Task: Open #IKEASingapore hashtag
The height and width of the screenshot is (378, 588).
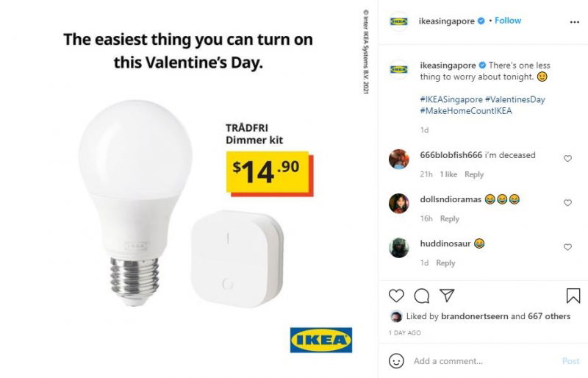Action: [451, 99]
